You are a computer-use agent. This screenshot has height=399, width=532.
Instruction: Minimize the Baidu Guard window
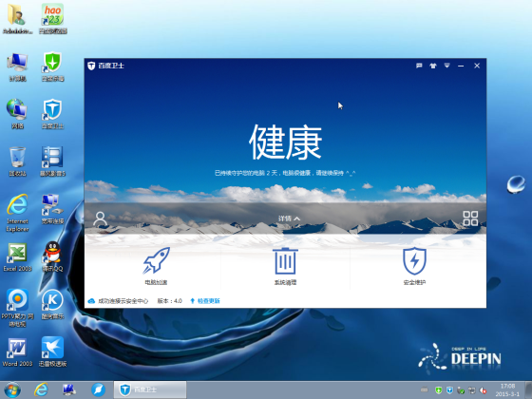(461, 66)
